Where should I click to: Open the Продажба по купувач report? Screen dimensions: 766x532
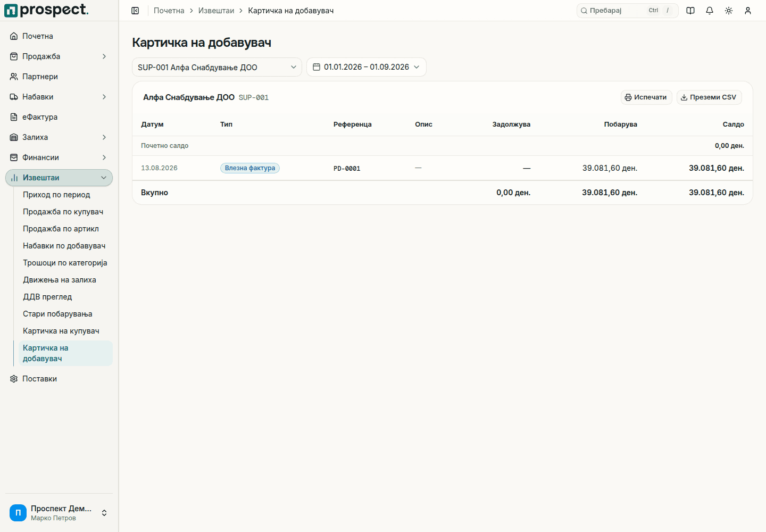(65, 212)
